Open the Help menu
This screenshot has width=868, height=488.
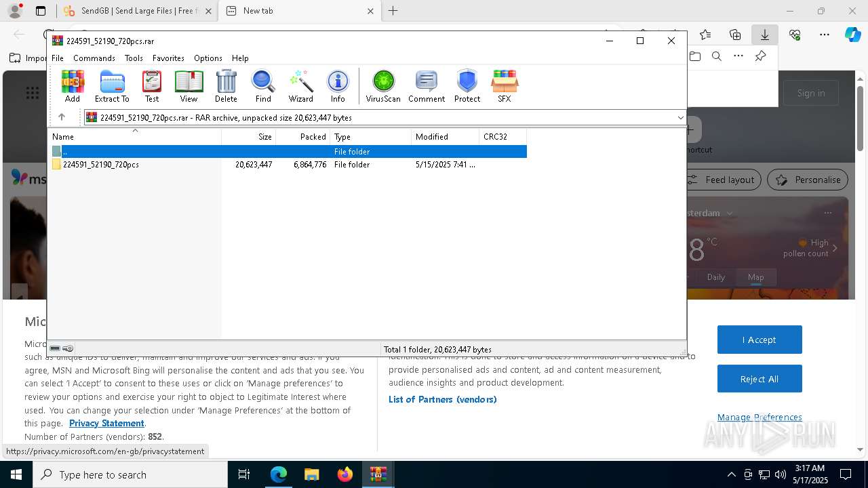pos(240,58)
